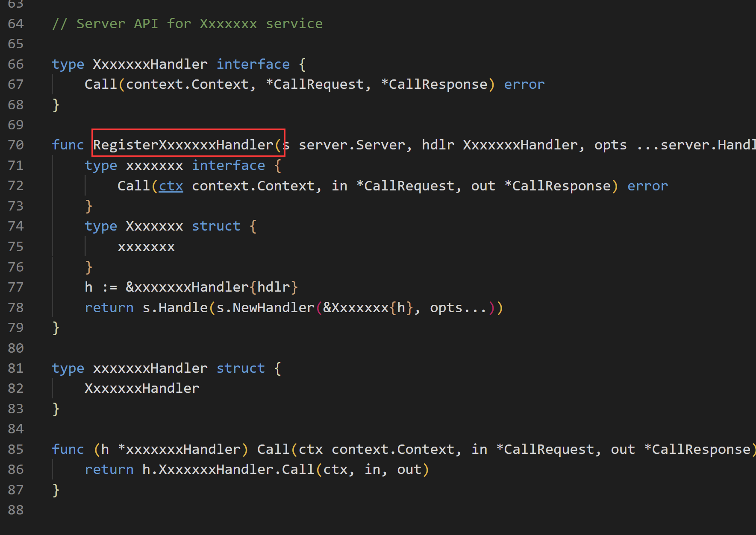756x535 pixels.
Task: Click embedded 'xxxxxxx' field on line 75
Action: (146, 247)
